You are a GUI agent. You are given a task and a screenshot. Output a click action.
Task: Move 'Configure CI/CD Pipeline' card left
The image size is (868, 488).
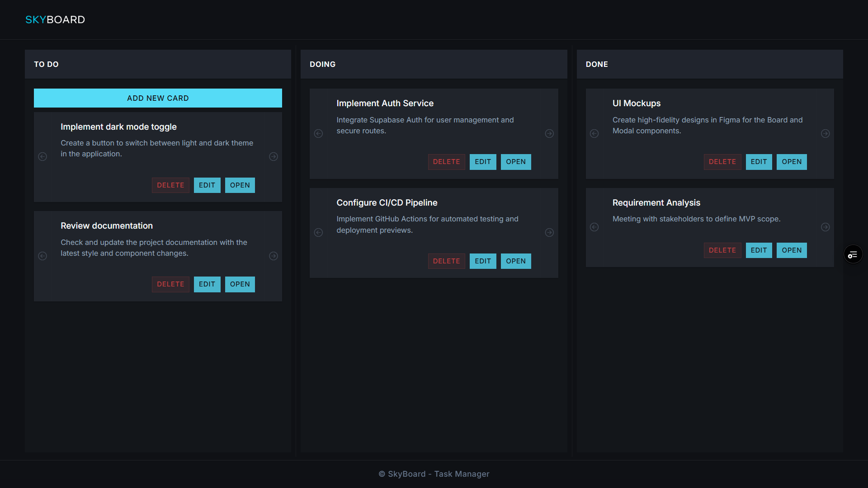[318, 233]
